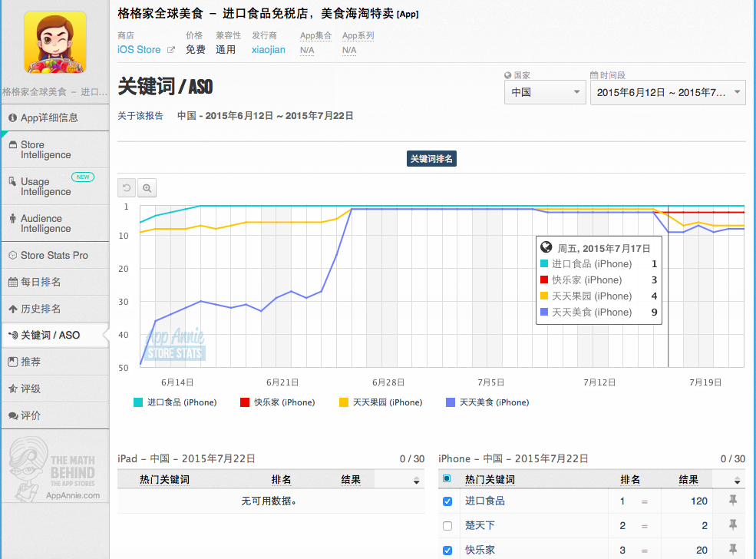The image size is (756, 559).
Task: Toggle 快乐家 (iPhone) legend series
Action: [x=278, y=402]
